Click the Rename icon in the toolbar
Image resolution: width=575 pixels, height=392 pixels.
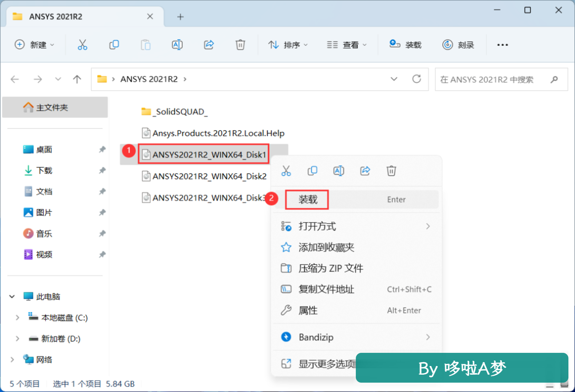tap(177, 45)
